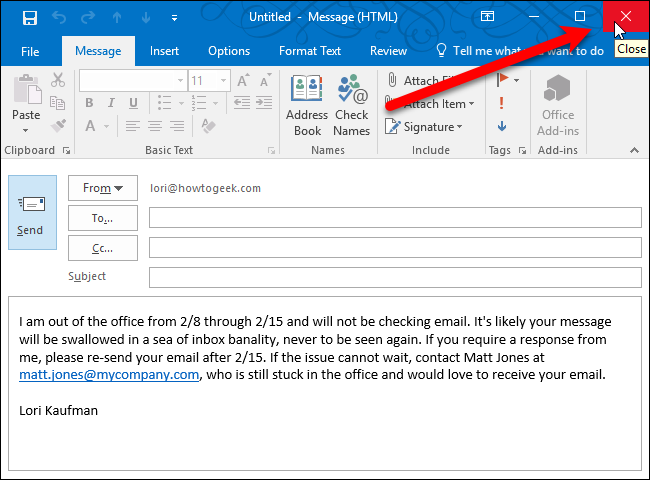This screenshot has width=650, height=480.
Task: Click the To... button
Action: point(103,218)
